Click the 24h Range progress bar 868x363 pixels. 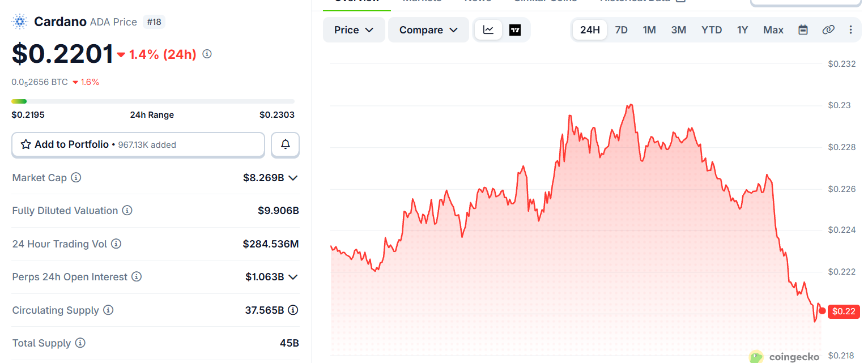153,101
